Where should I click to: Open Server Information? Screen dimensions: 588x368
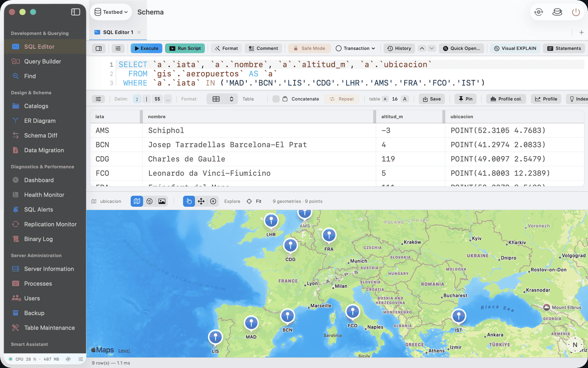(45, 269)
